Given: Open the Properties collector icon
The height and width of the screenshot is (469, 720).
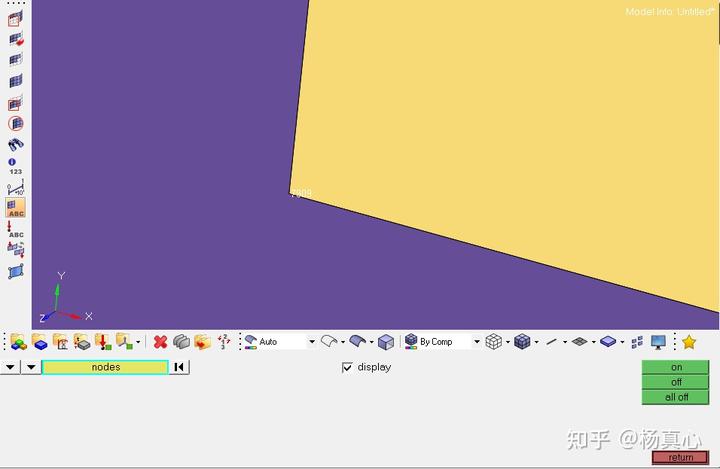Looking at the screenshot, I should 61,342.
